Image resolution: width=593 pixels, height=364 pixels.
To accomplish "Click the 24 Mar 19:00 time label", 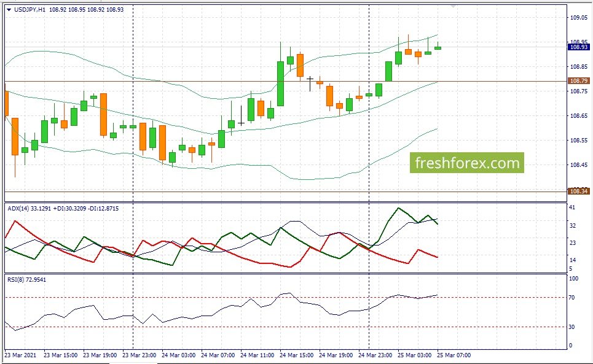I will pos(336,355).
